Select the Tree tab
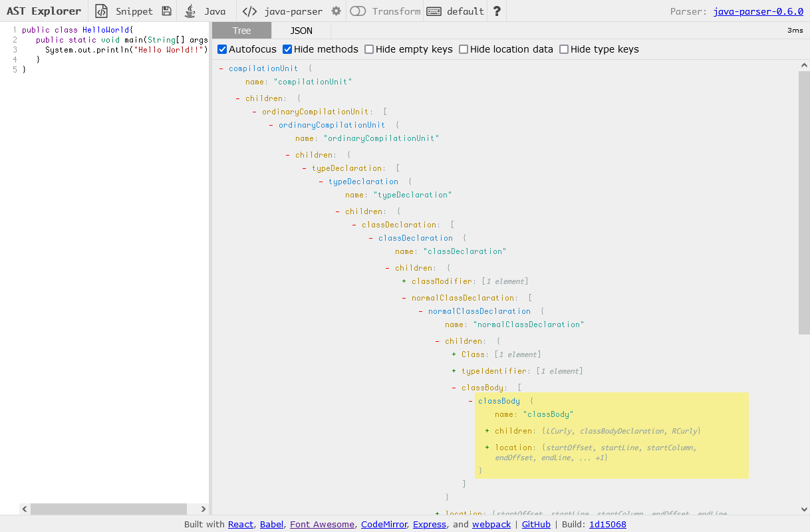Viewport: 810px width, 532px height. click(241, 31)
